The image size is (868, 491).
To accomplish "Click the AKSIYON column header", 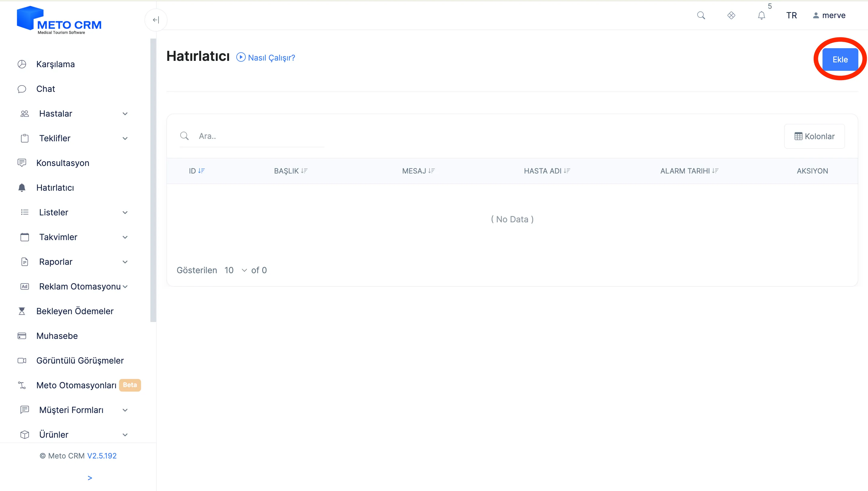I will click(x=812, y=171).
